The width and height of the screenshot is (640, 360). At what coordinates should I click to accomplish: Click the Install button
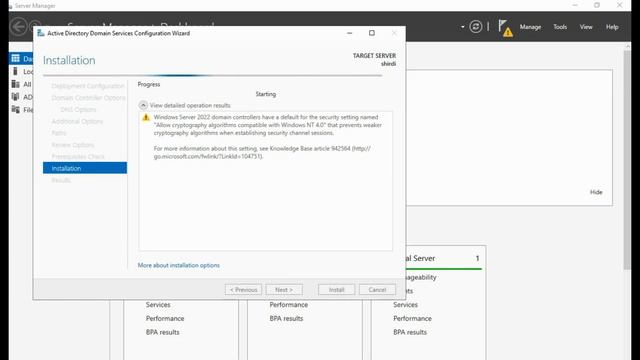(x=337, y=289)
